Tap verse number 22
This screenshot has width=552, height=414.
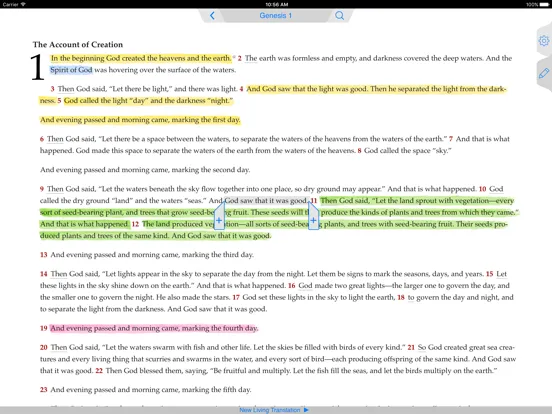coord(99,371)
